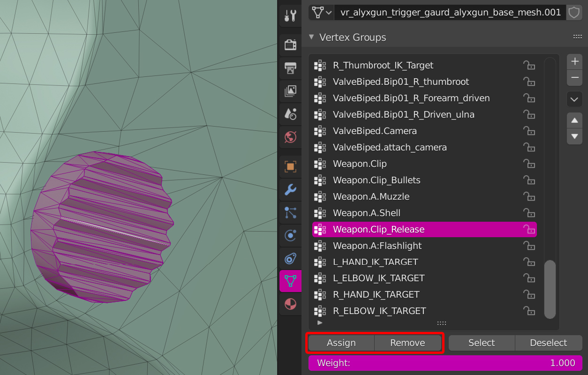Open the Object properties tab
Screen dimensions: 588x375
[290, 166]
